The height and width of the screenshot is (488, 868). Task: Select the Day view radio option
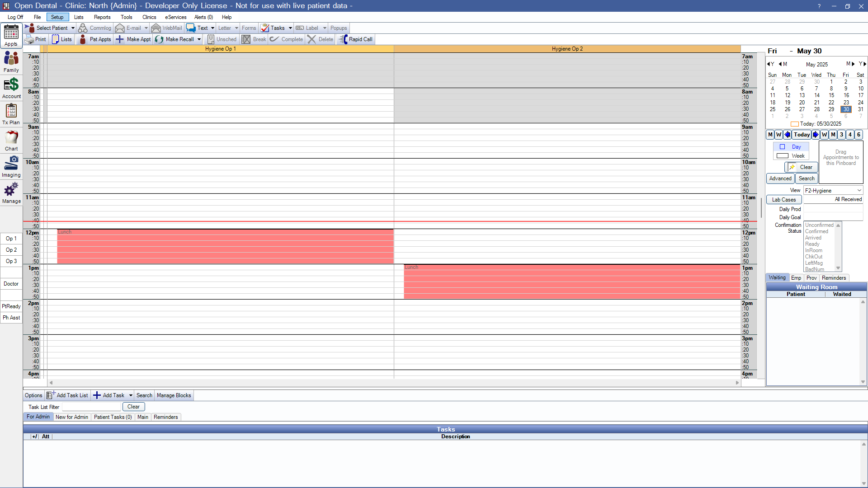(x=783, y=147)
